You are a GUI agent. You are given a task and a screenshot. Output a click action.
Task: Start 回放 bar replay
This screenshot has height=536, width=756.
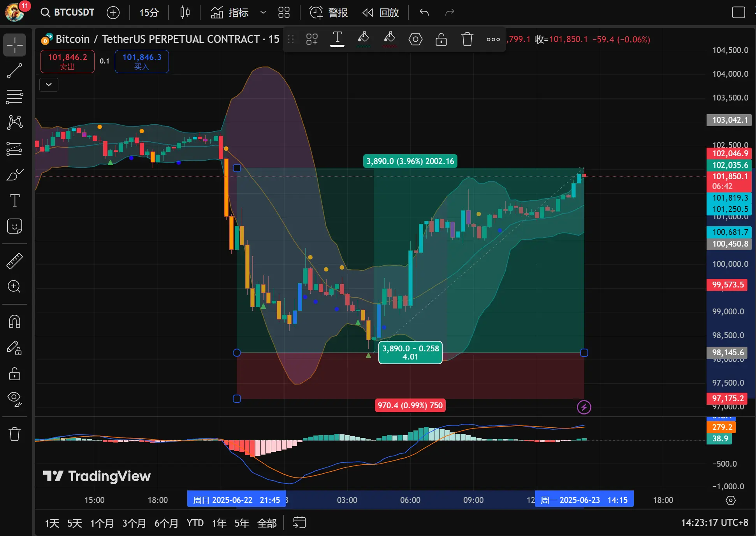pyautogui.click(x=381, y=12)
